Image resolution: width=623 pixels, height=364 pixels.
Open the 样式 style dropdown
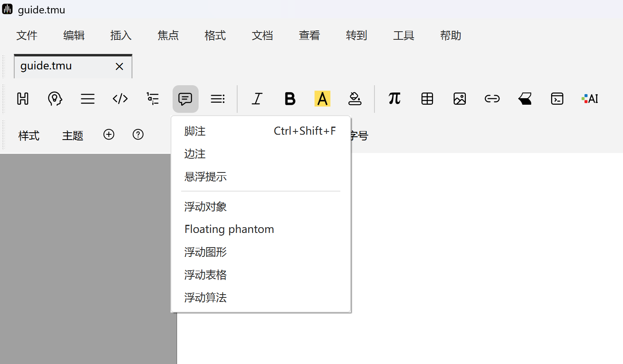coord(29,135)
